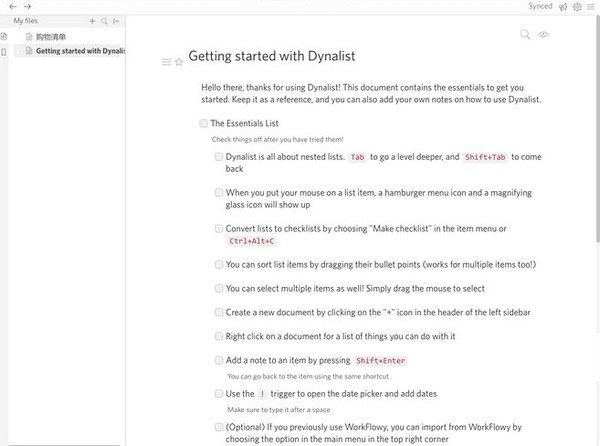This screenshot has width=600, height=446.
Task: Tick the 'Convert lists to checklists' checkbox
Action: [x=219, y=229]
